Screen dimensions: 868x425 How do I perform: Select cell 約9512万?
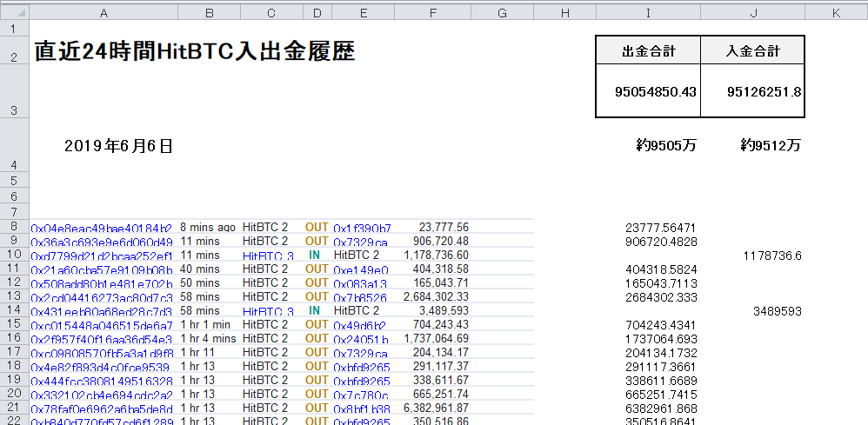pyautogui.click(x=771, y=145)
